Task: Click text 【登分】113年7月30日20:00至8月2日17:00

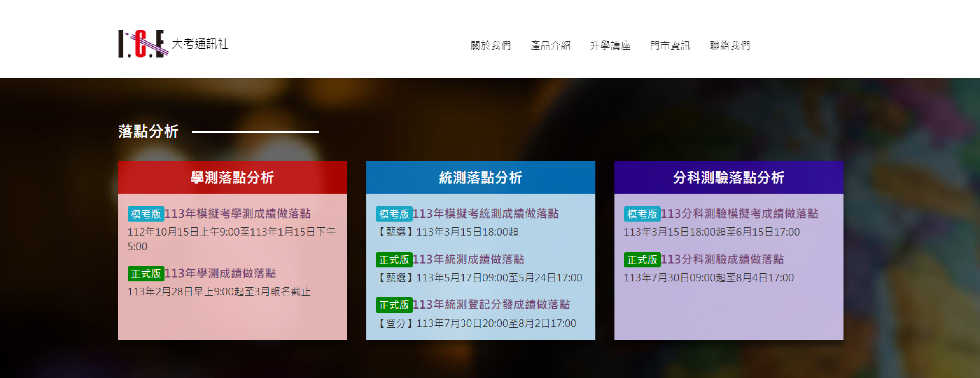Action: tap(476, 323)
